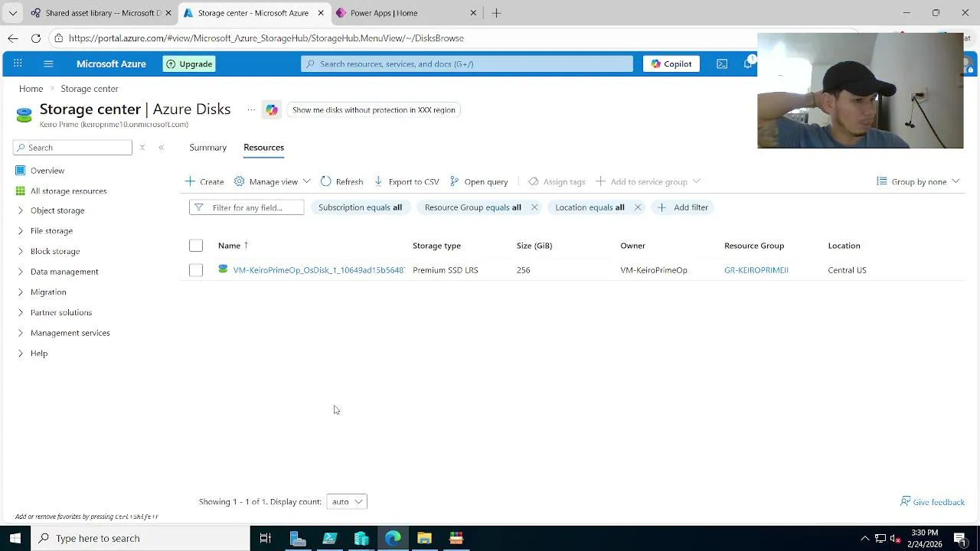Click the green Upgrade button
This screenshot has height=551, width=980.
tap(189, 64)
